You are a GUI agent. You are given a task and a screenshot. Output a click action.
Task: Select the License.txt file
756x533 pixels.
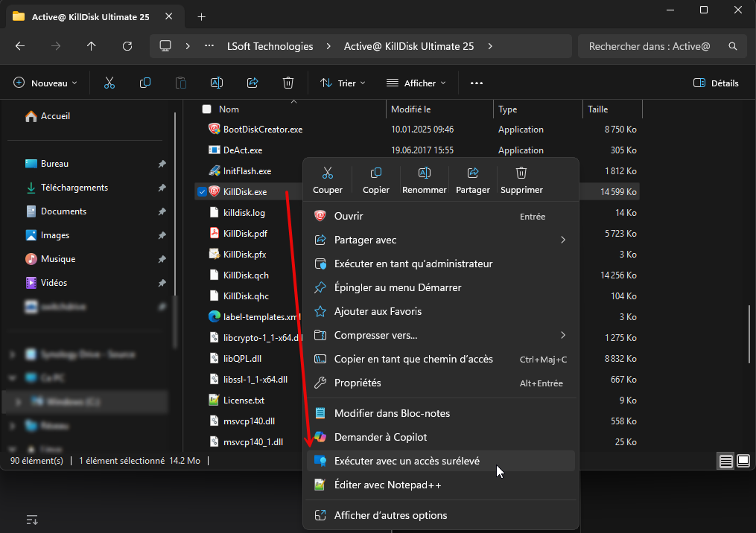[244, 400]
